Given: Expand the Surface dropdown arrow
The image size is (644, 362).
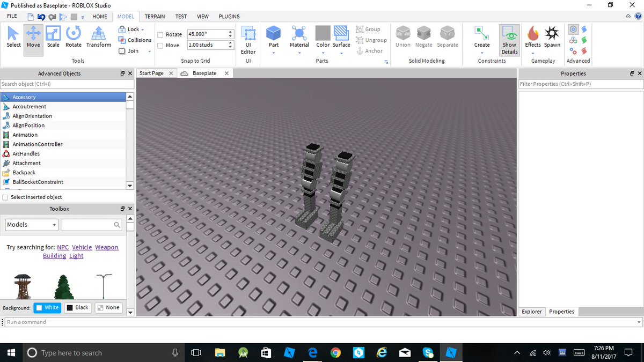Looking at the screenshot, I should tap(341, 53).
